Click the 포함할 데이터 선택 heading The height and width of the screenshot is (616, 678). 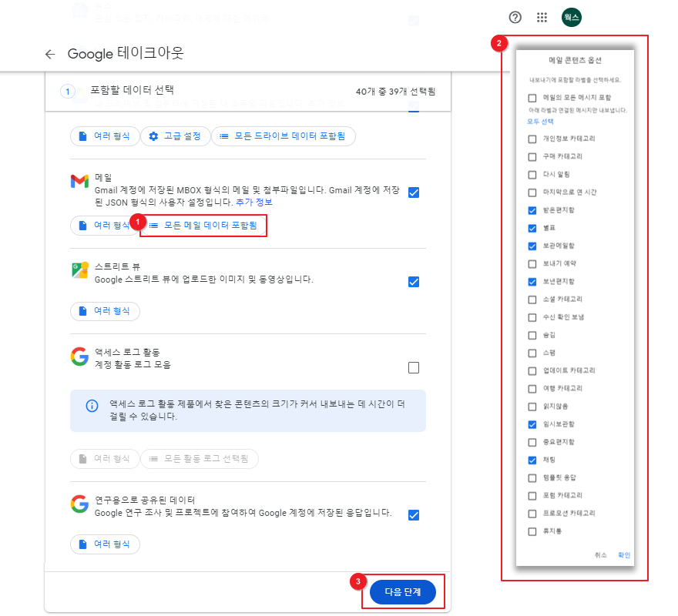[x=132, y=90]
